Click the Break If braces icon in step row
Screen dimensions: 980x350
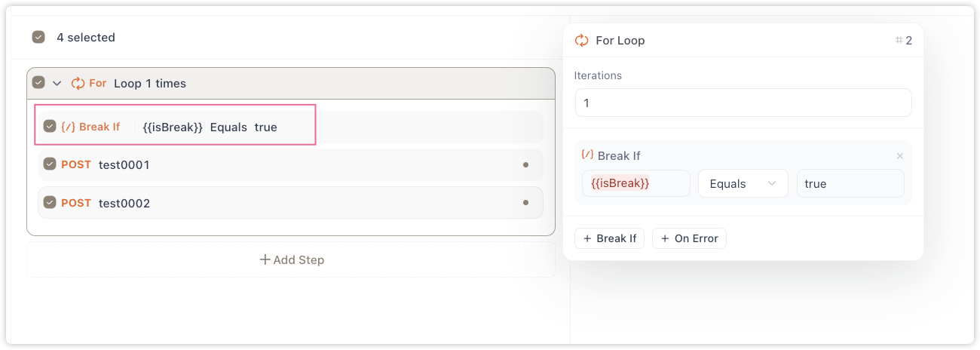coord(68,127)
